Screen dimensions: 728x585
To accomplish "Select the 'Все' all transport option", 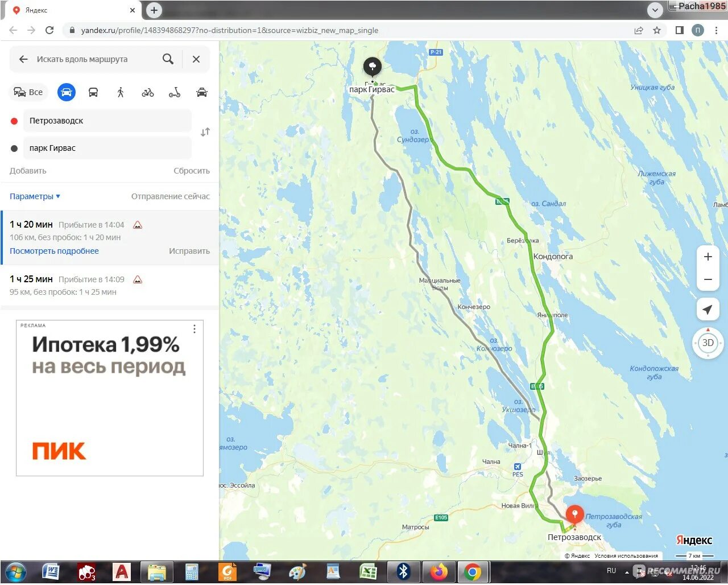I will tap(28, 92).
